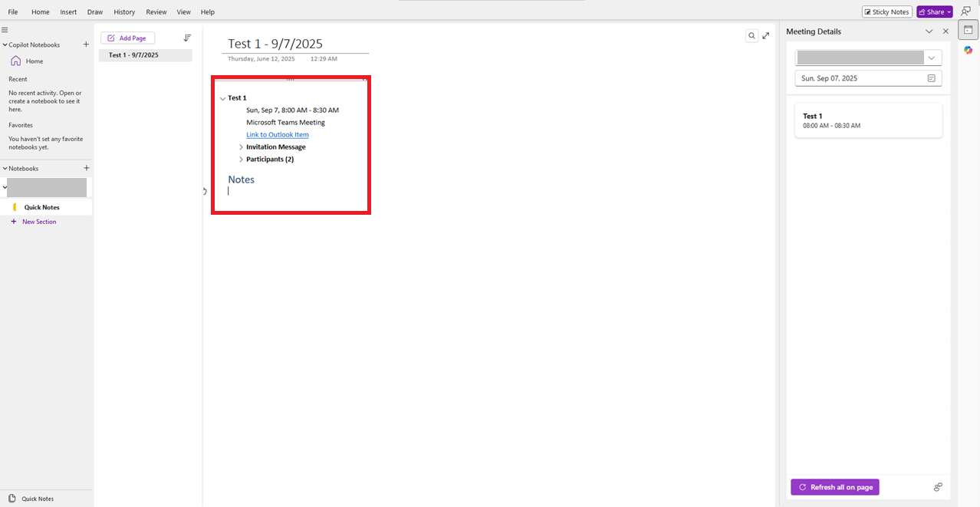Follow the Link to Outlook Item

pos(277,134)
